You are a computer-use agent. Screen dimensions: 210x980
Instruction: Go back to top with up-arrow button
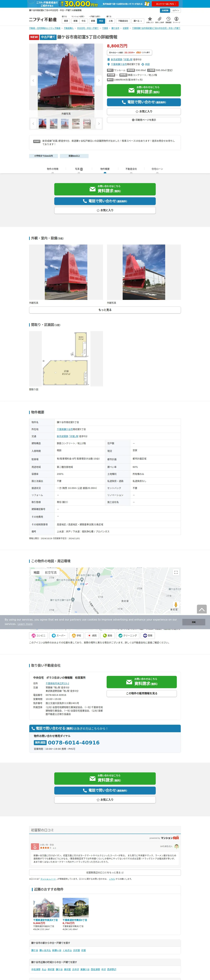[202, 609]
